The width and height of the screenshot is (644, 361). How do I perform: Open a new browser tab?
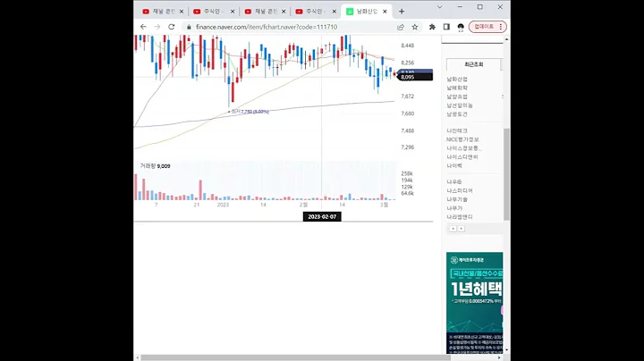coord(402,12)
